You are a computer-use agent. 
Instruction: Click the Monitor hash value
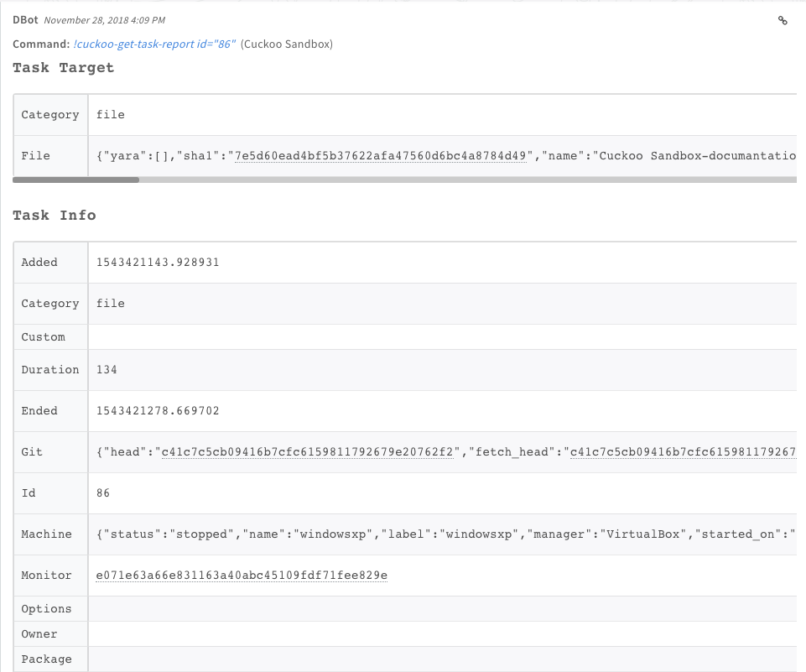point(242,576)
